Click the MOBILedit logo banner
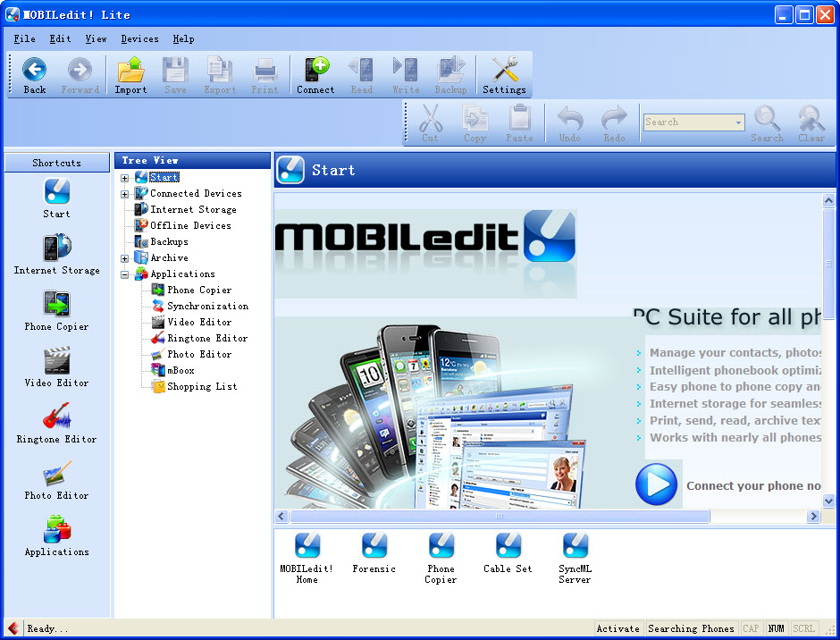Image resolution: width=840 pixels, height=640 pixels. (x=425, y=253)
